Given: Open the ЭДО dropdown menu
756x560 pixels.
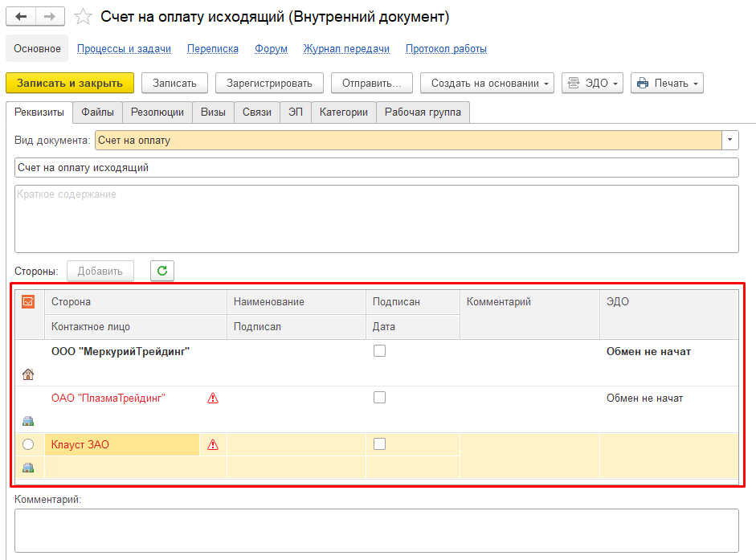Looking at the screenshot, I should click(x=592, y=83).
